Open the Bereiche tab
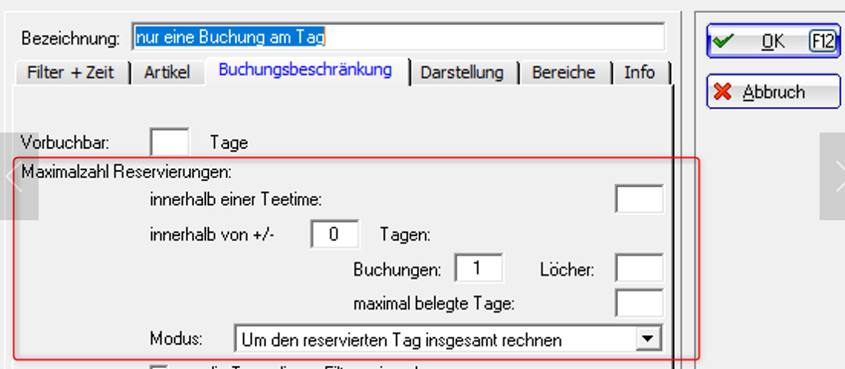The width and height of the screenshot is (845, 369). [564, 73]
